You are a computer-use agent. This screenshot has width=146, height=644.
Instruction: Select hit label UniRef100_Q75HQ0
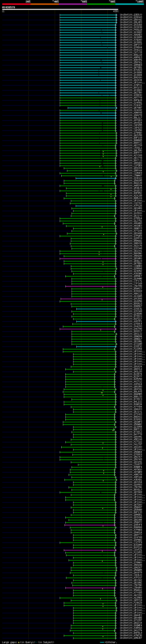pyautogui.click(x=131, y=133)
